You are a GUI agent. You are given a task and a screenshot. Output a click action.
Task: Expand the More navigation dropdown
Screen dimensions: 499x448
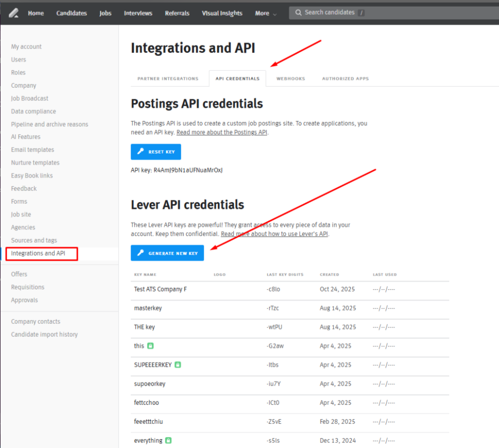point(265,13)
